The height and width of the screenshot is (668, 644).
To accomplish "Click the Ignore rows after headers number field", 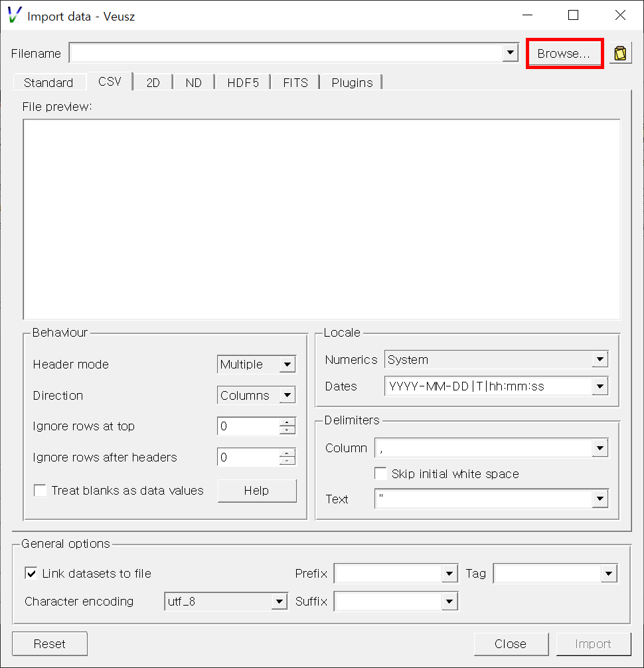I will coord(248,457).
